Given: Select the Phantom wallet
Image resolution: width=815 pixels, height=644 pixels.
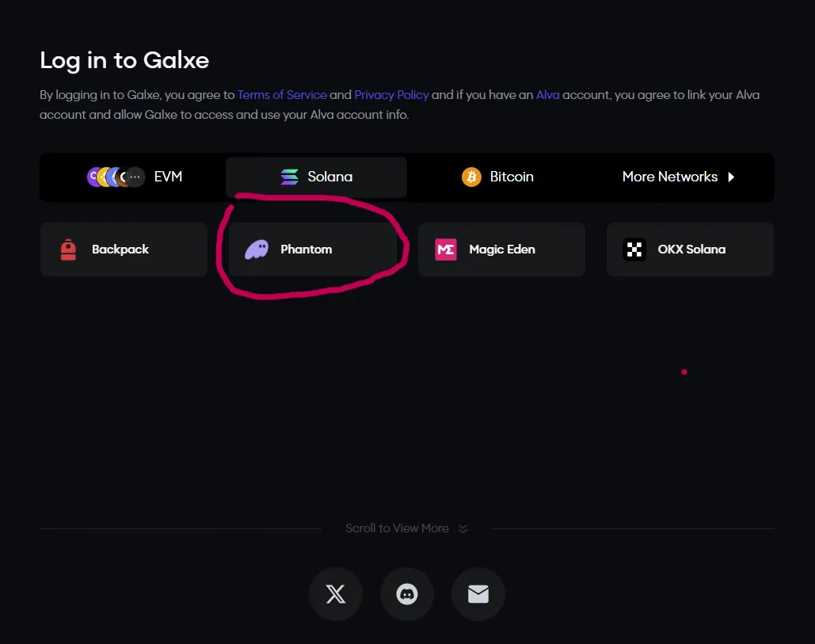Looking at the screenshot, I should [313, 250].
